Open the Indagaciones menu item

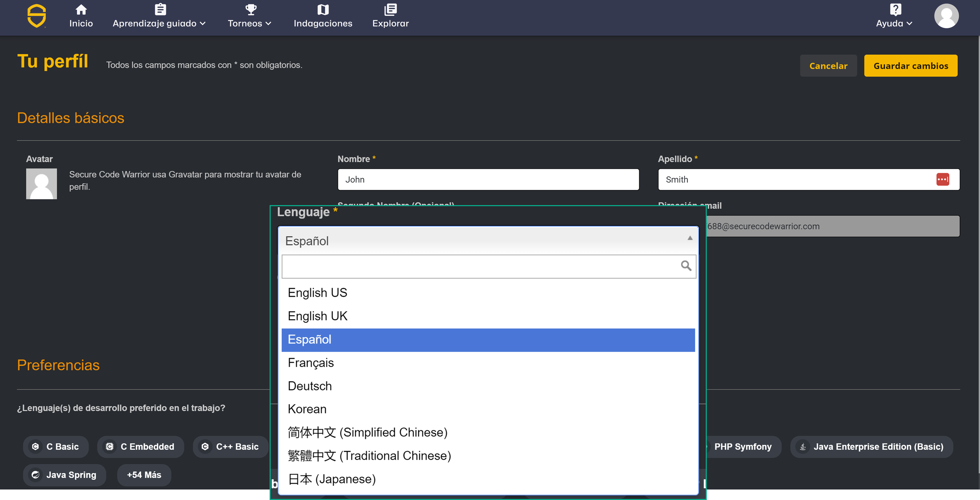point(323,16)
